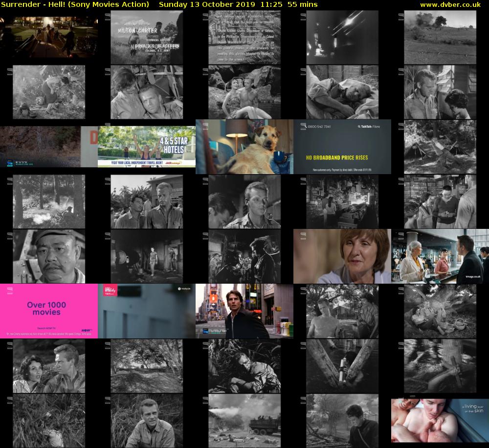Viewport: 489px width, 448px height.
Task: Select the scroll between tree trunks thumbnail
Action: [x=342, y=366]
